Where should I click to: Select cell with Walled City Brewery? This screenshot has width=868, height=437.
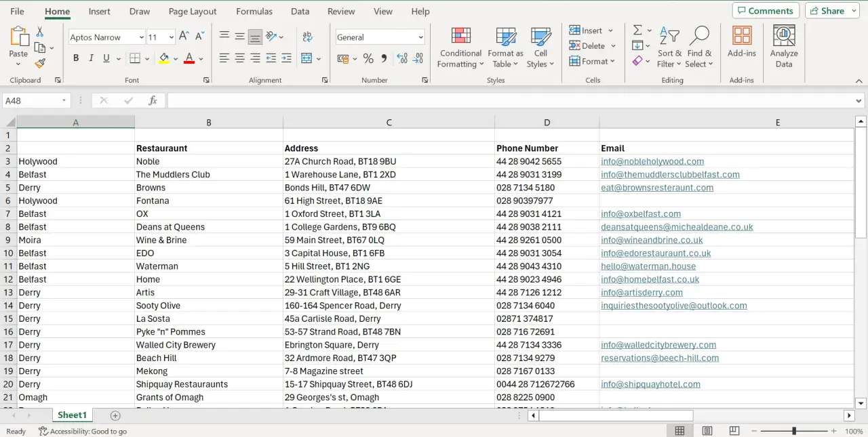209,345
